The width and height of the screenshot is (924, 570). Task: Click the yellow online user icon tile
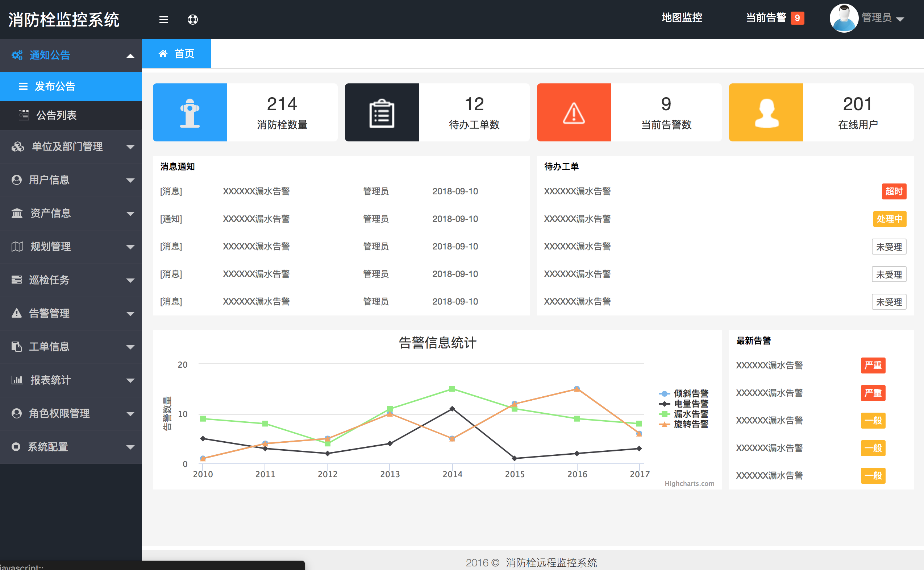tap(766, 112)
